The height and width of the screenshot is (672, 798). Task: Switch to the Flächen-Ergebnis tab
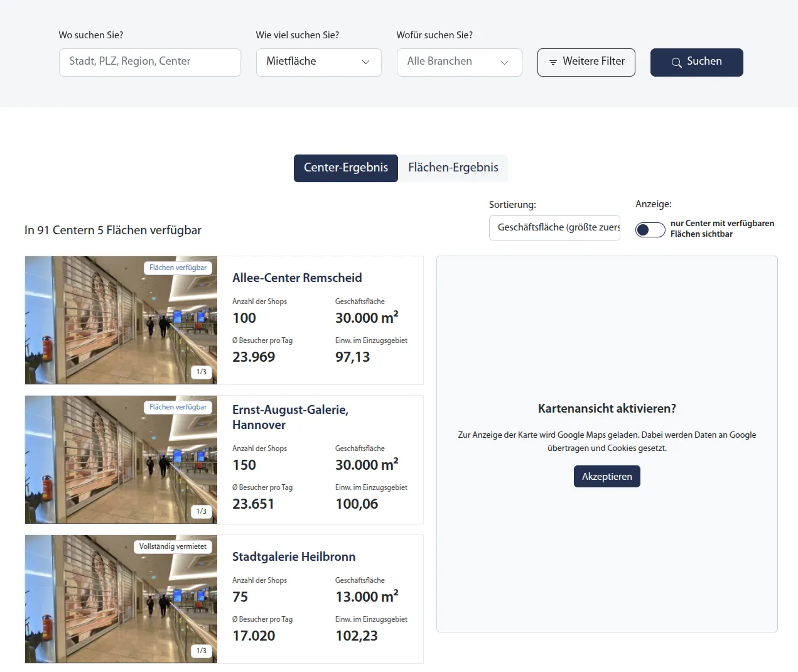coord(453,168)
